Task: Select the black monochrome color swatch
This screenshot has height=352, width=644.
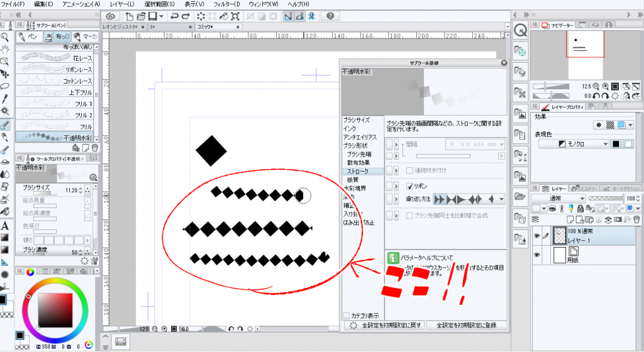Action: click(616, 144)
